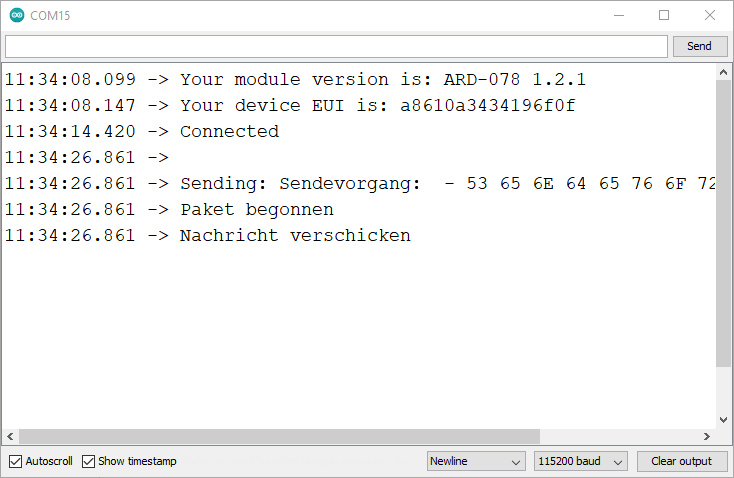Click the horizontal scrollbar left arrow
Viewport: 734px width, 478px height.
coord(10,437)
